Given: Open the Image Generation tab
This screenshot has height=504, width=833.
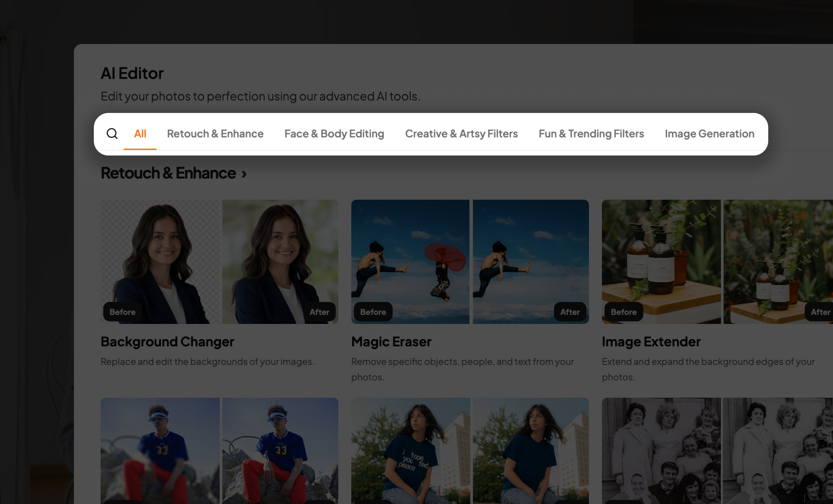Looking at the screenshot, I should pyautogui.click(x=709, y=133).
